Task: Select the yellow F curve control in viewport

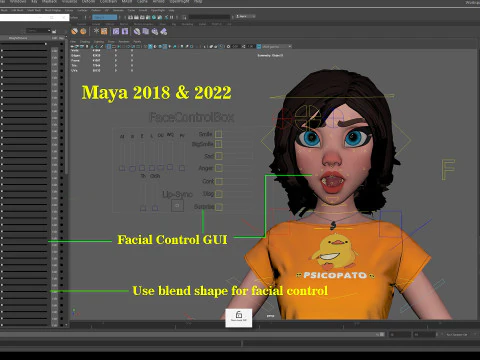Action: click(x=448, y=169)
